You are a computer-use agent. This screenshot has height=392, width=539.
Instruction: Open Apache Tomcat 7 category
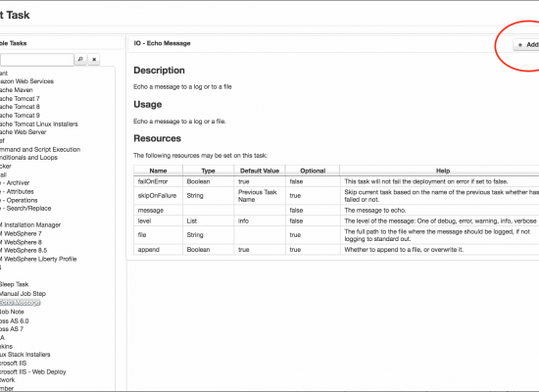[x=20, y=98]
